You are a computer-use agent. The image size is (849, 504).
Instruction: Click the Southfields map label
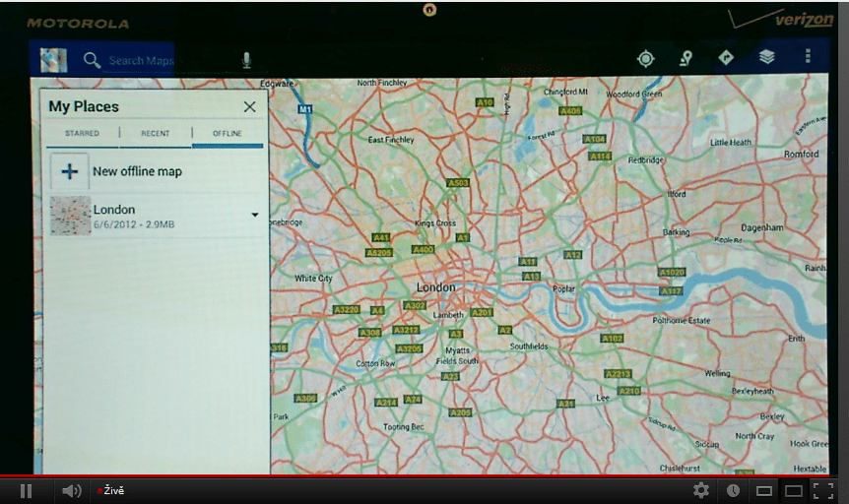coord(529,346)
